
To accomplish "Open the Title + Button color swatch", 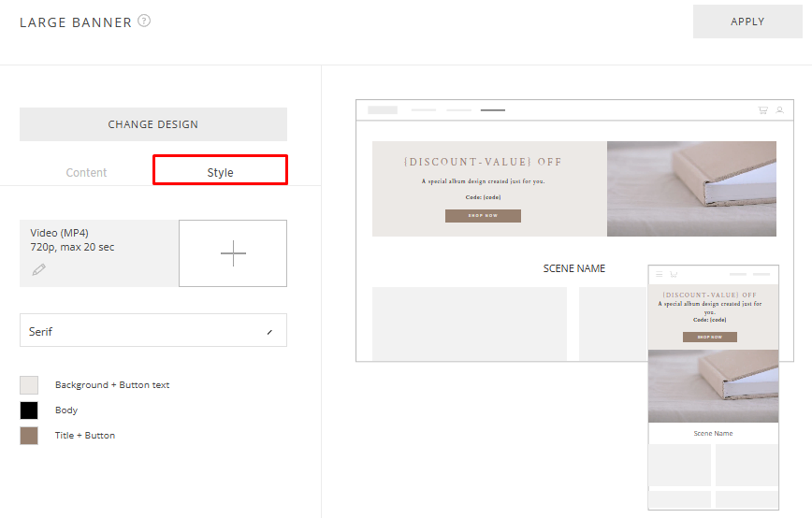I will [29, 436].
